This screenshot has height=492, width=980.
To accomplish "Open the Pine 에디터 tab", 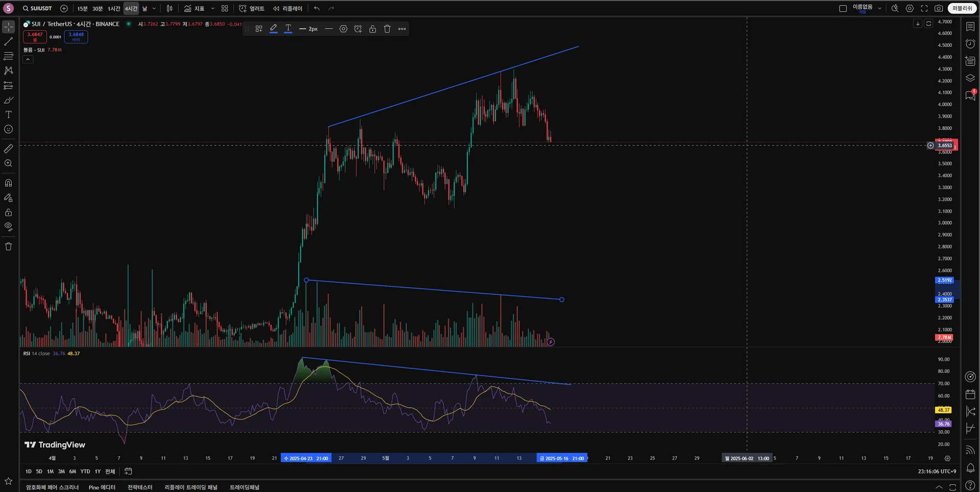I will tap(102, 487).
